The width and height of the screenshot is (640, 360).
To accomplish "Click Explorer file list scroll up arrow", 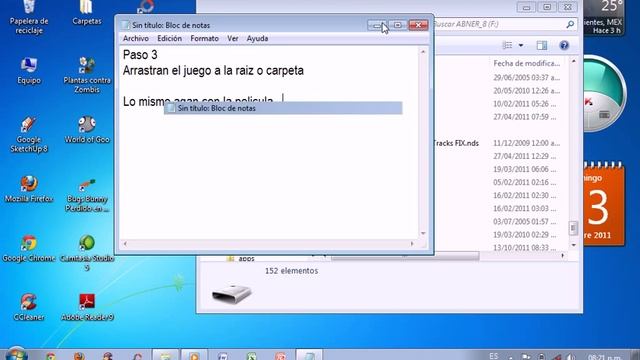I will 574,61.
